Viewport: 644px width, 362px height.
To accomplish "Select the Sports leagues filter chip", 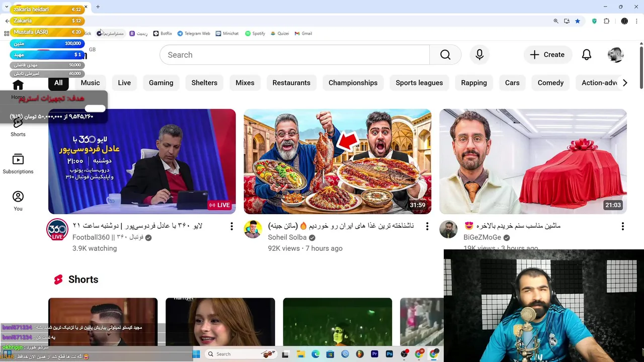I will [419, 83].
